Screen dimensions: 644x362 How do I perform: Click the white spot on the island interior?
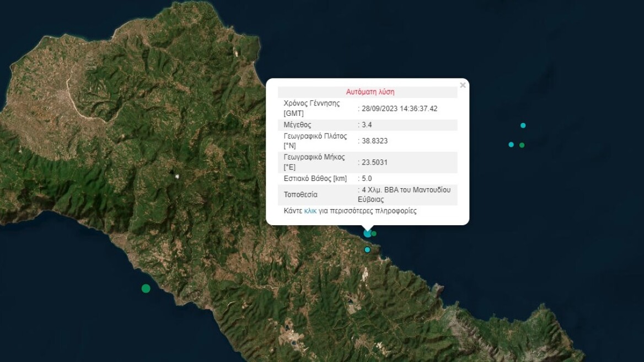pyautogui.click(x=177, y=177)
